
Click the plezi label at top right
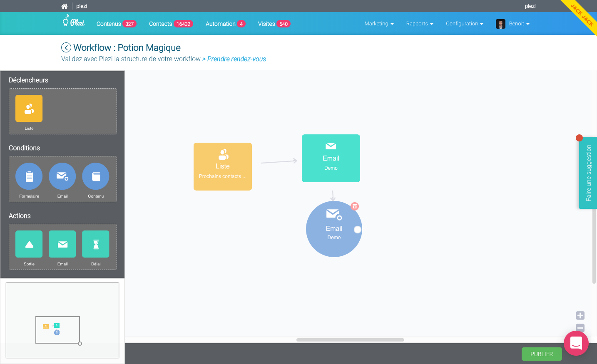(x=530, y=6)
